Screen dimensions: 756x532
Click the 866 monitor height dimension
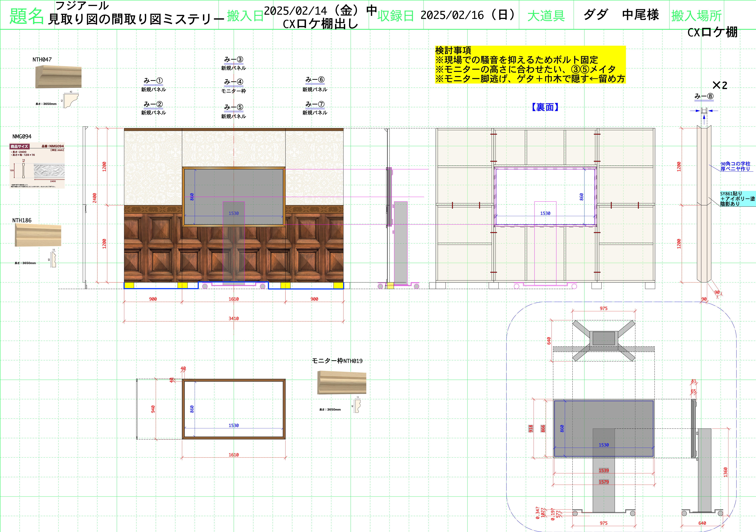(x=543, y=429)
